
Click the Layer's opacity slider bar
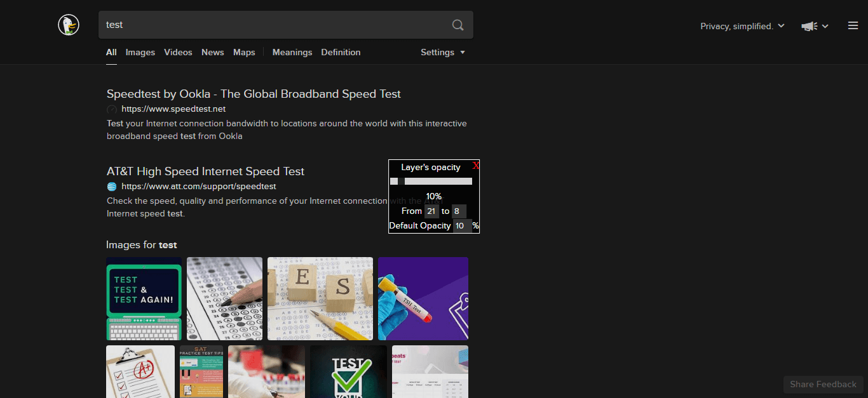pyautogui.click(x=438, y=182)
